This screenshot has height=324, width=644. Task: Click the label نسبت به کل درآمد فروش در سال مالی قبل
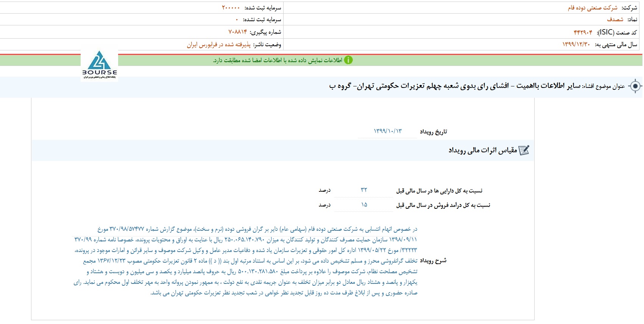[x=443, y=205]
